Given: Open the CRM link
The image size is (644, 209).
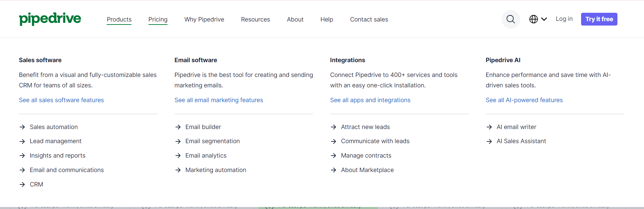Looking at the screenshot, I should [x=36, y=184].
